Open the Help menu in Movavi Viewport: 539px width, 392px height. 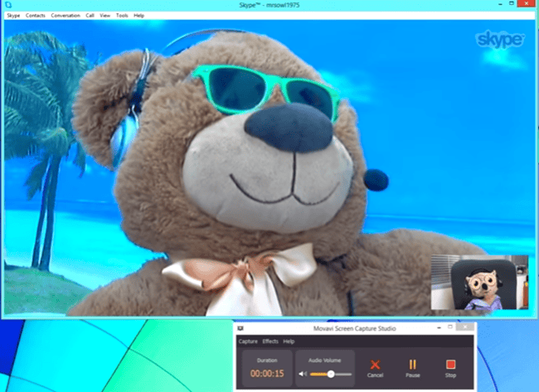[x=289, y=341]
